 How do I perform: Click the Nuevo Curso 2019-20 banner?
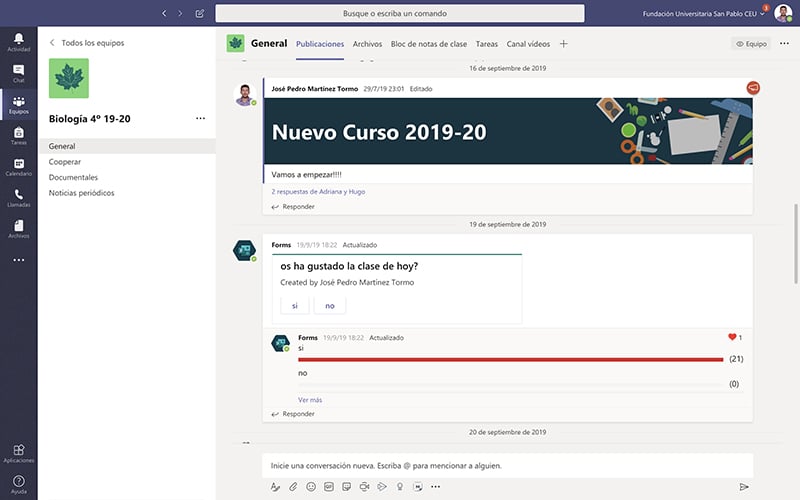click(508, 131)
